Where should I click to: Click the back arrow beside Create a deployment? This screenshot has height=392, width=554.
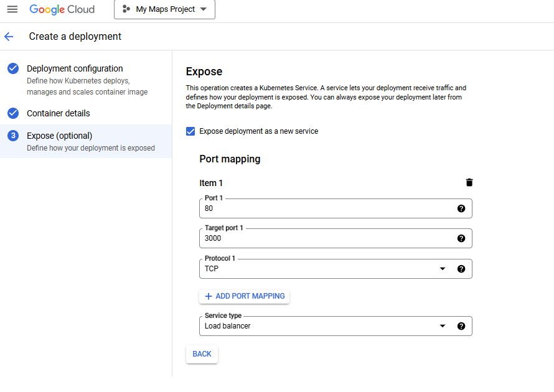[9, 37]
